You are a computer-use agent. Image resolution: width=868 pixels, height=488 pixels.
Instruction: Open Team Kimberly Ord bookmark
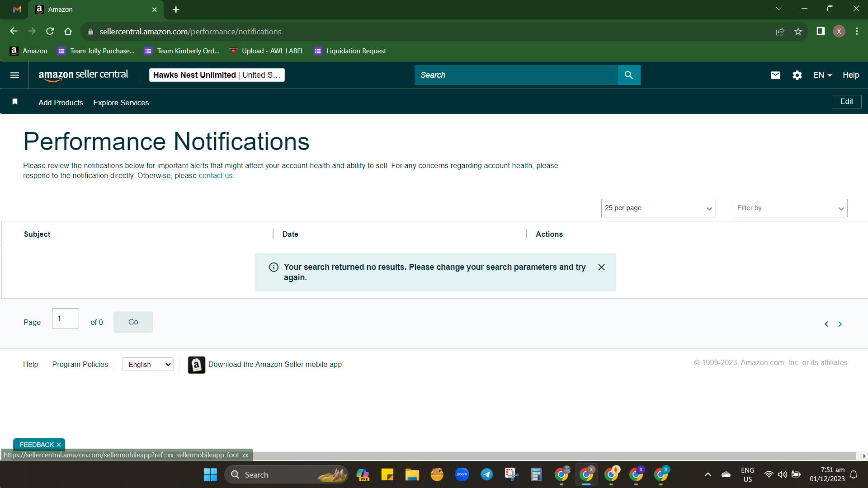click(182, 51)
